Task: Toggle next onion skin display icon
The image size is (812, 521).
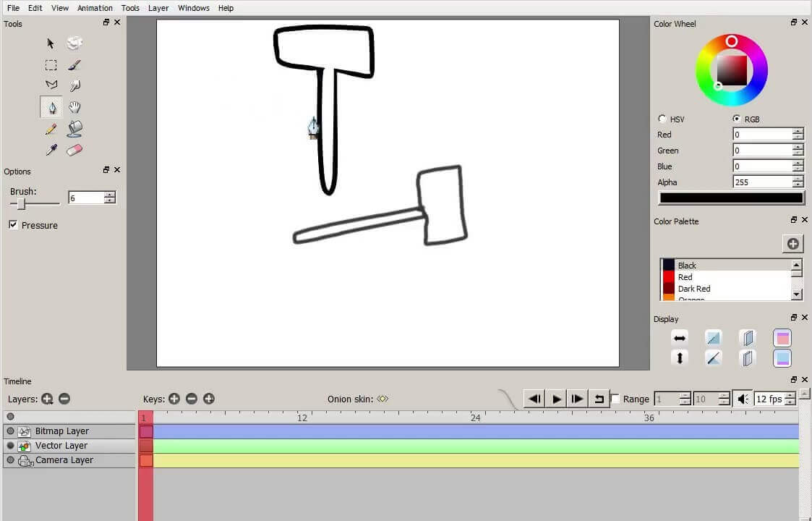Action: pos(747,357)
